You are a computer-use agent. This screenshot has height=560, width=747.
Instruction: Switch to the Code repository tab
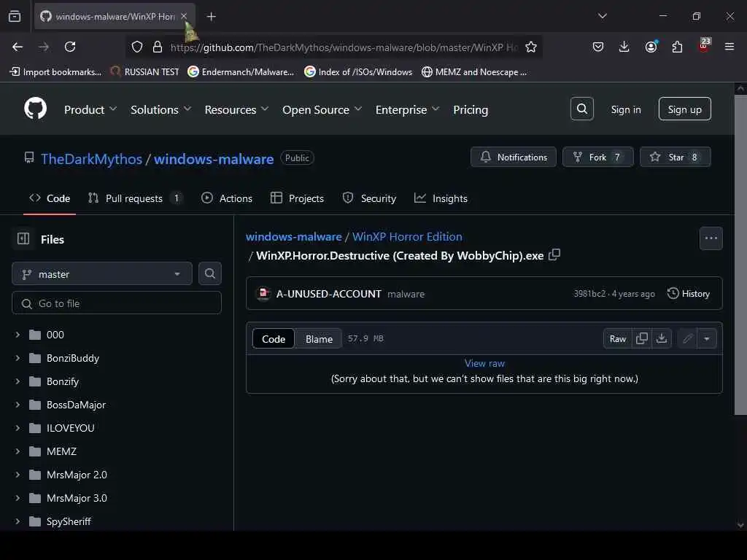50,198
